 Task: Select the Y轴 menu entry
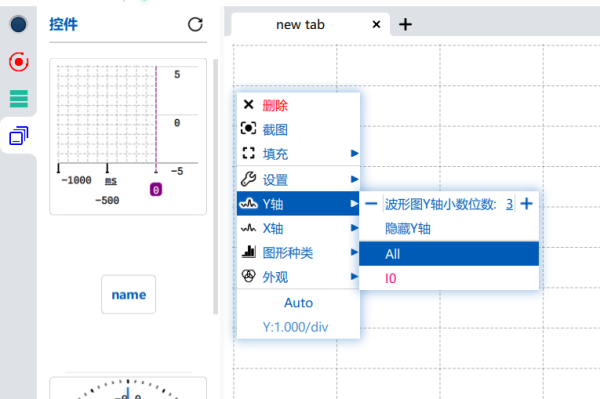pyautogui.click(x=298, y=204)
